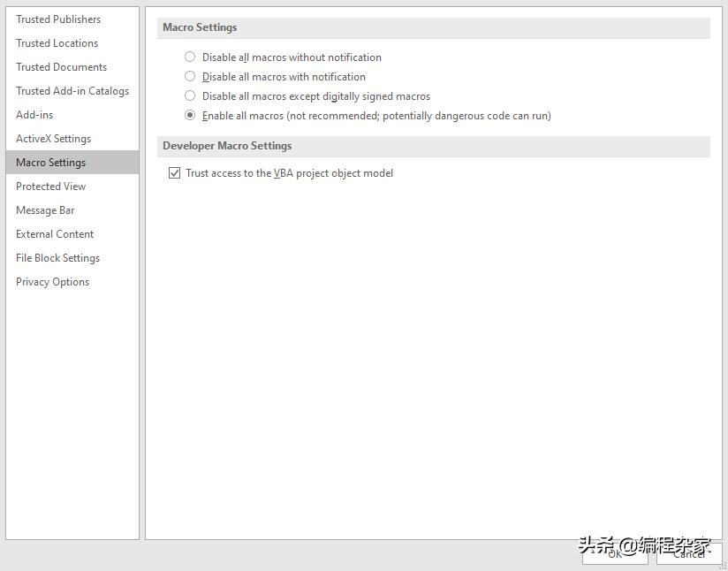Click the Macro Settings section header
The image size is (728, 571).
(x=198, y=27)
